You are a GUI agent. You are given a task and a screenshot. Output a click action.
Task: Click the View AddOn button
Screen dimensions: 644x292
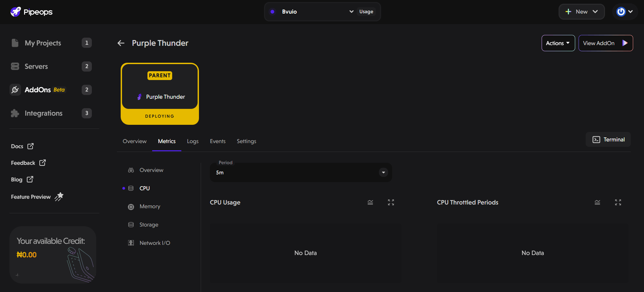pos(605,43)
